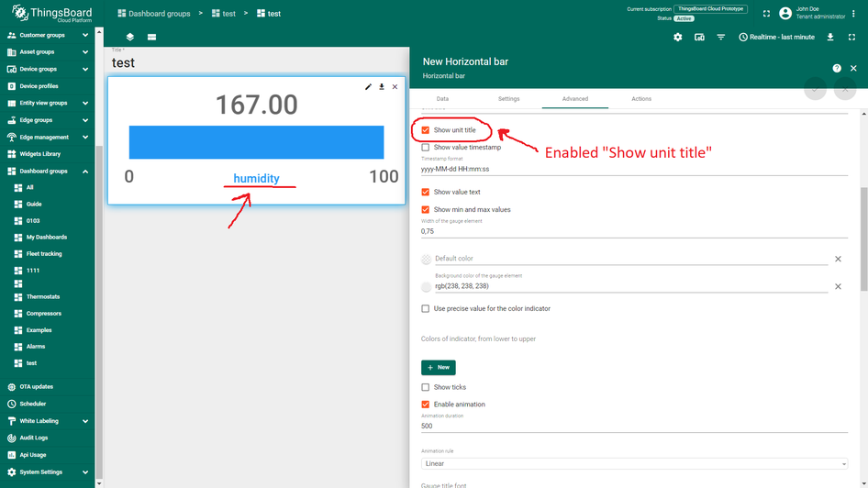Toggle Enable animation checkbox
The image size is (868, 488).
[x=425, y=405]
